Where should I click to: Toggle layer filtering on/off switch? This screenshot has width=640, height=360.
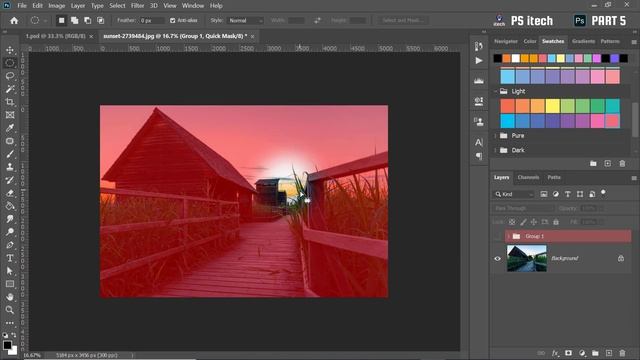click(x=603, y=193)
